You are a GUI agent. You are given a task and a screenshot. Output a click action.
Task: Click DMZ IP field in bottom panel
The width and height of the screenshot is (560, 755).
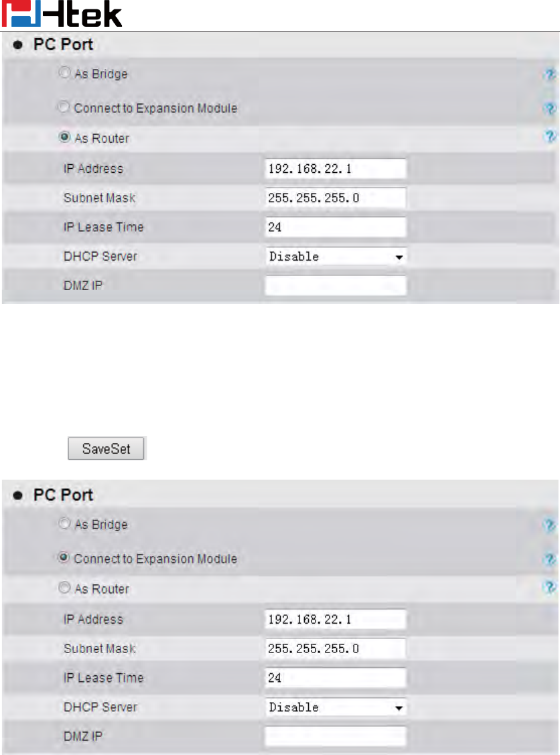336,737
